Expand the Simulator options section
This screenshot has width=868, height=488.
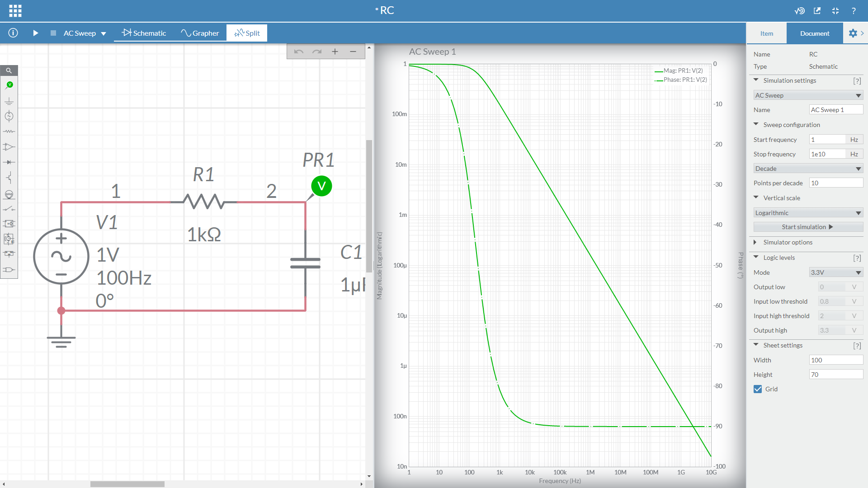click(x=755, y=242)
